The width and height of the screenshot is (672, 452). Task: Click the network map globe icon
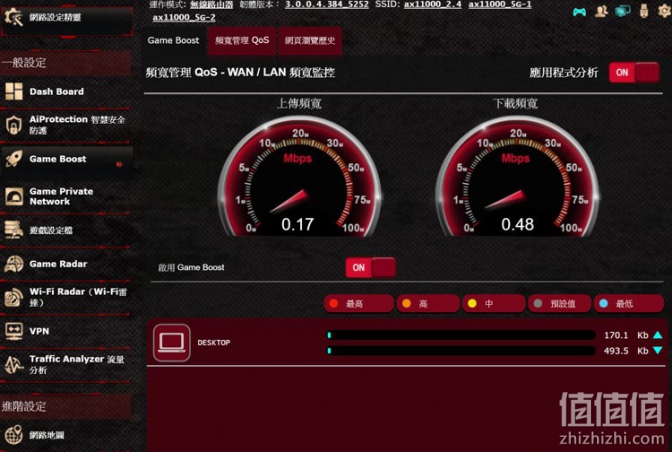click(x=14, y=435)
